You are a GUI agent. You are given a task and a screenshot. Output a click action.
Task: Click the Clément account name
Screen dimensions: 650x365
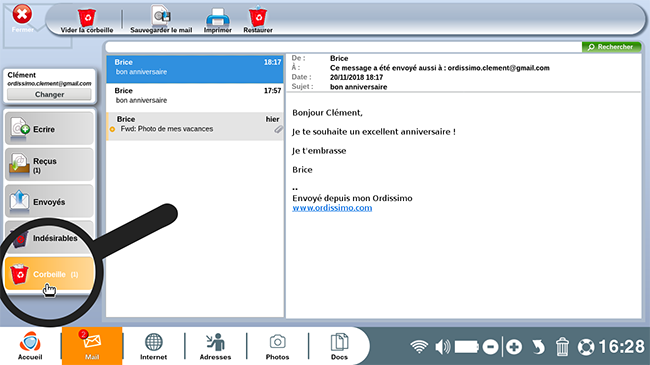tap(22, 75)
